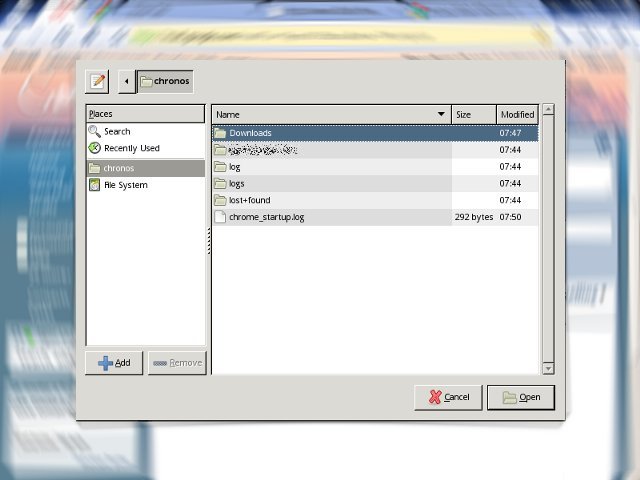Click the chrome_startup.log file icon
Screen dimensions: 640x480
[220, 217]
